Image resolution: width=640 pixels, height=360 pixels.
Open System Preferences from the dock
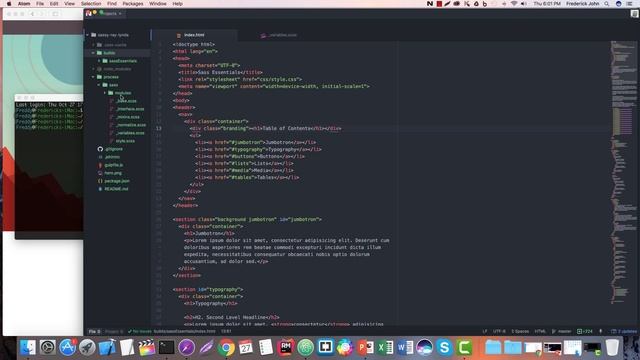pos(47,348)
